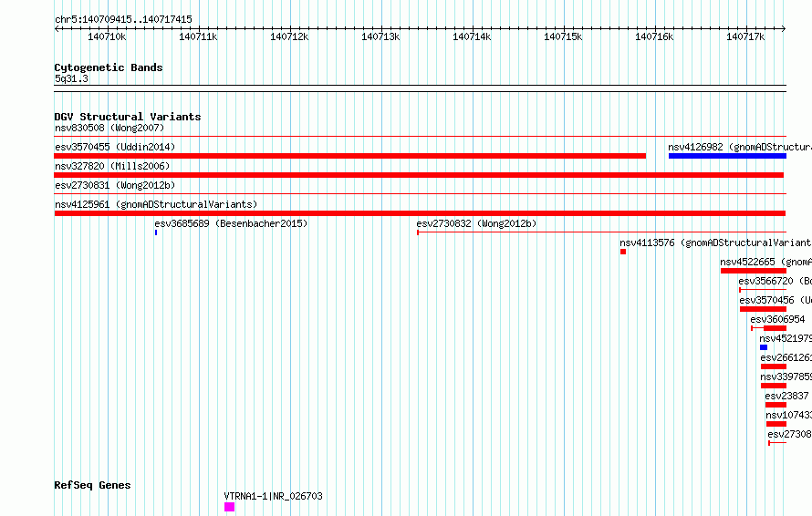Click the 140716k ruler position
The width and height of the screenshot is (812, 516).
point(654,36)
